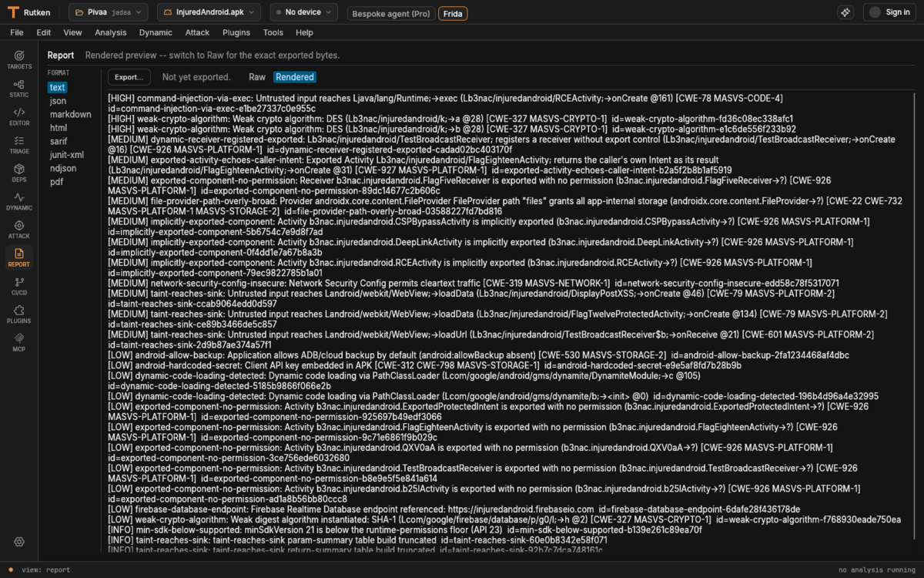Click the android-allow-backup LOW finding line
Screen dimensions: 924x578
point(478,355)
